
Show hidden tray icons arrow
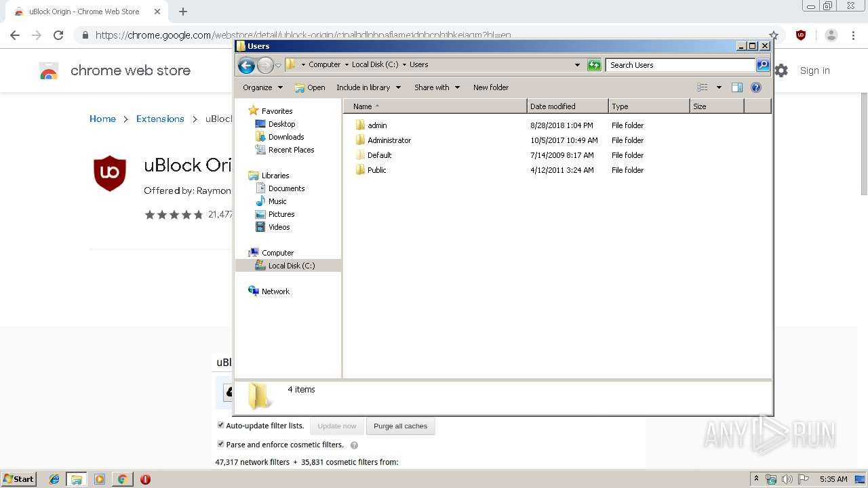coord(756,479)
